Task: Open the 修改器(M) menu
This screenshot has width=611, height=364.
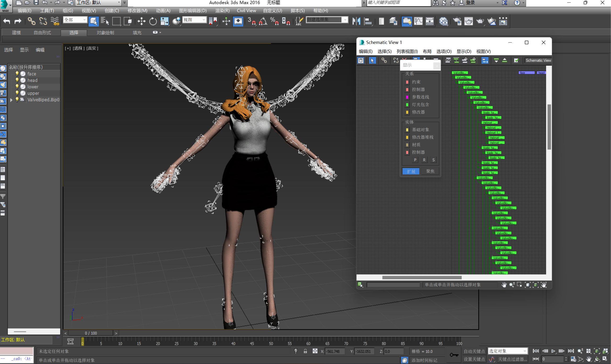Action: (137, 11)
